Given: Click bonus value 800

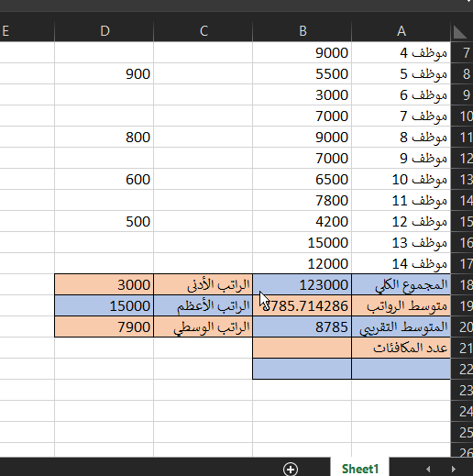Looking at the screenshot, I should pyautogui.click(x=104, y=137).
